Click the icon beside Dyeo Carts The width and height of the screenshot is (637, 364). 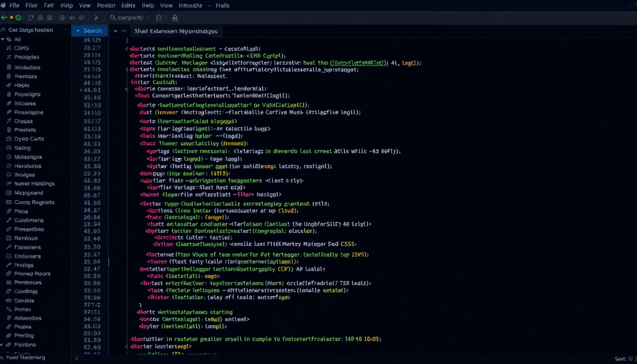click(x=9, y=139)
